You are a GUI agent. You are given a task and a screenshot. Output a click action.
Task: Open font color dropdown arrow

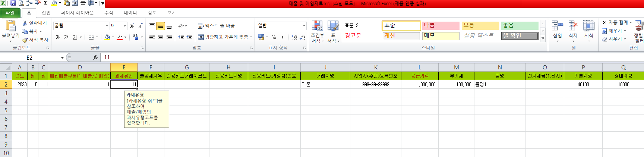coord(126,37)
